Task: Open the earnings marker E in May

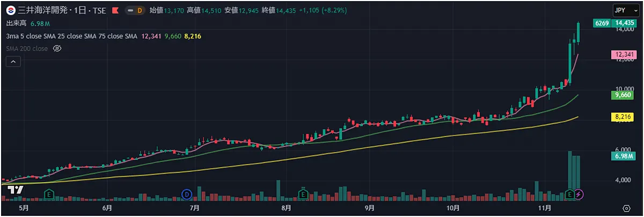Action: 49,193
